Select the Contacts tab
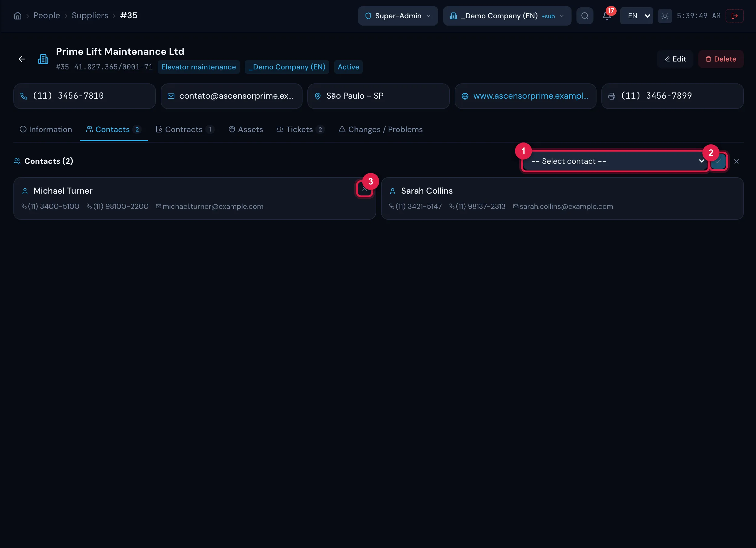The width and height of the screenshot is (756, 548). [x=113, y=129]
